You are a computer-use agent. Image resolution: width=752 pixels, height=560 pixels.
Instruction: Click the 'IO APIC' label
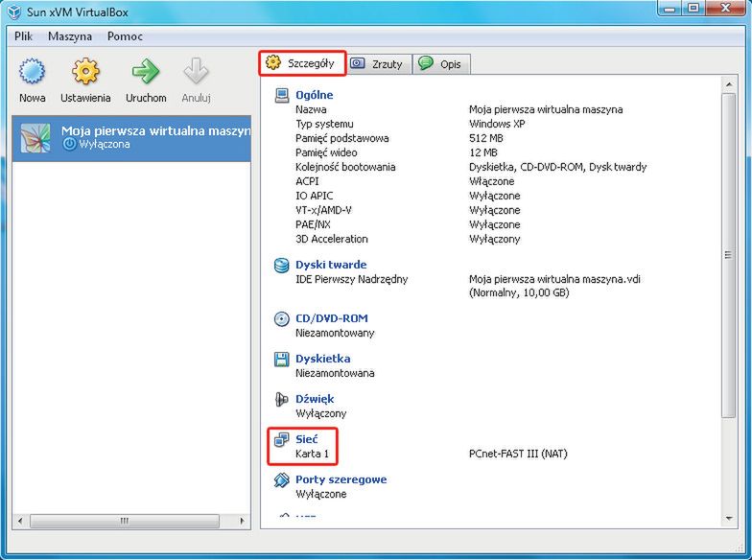[x=315, y=196]
